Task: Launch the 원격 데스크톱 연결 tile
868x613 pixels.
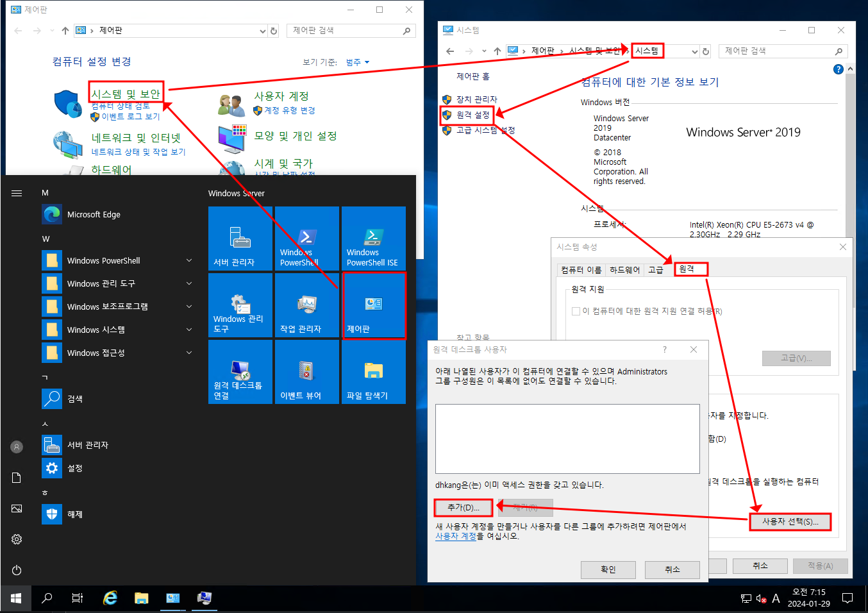Action: tap(240, 372)
